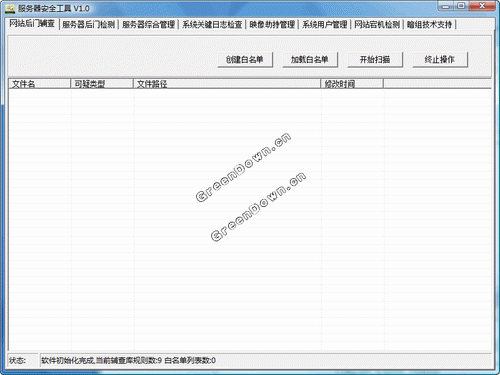Switch to 系统用户管理 tab
Image resolution: width=500 pixels, height=375 pixels.
coord(325,24)
